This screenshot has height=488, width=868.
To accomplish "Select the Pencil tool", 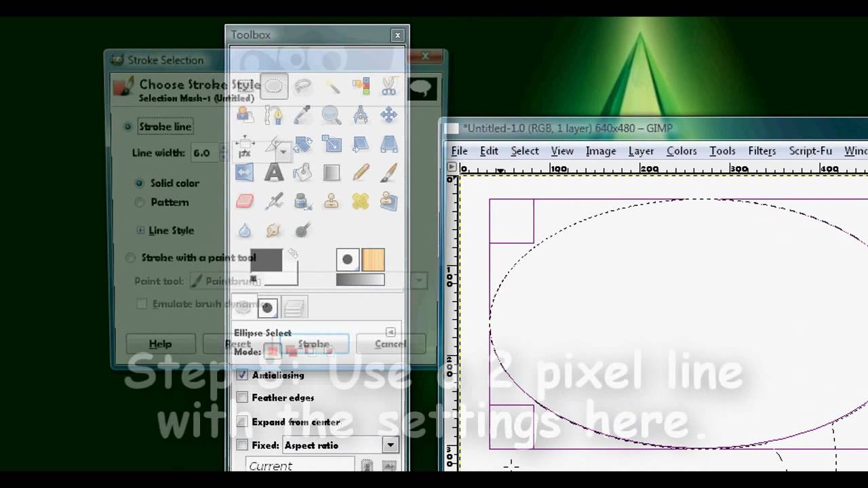I will (x=361, y=172).
